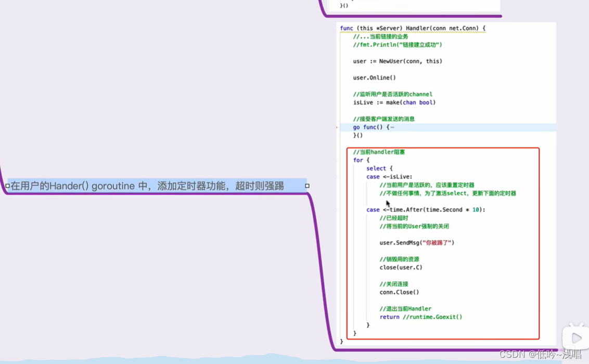Click the fmt.Println commented line
Viewport: 589px width, 364px height.
coord(397,45)
